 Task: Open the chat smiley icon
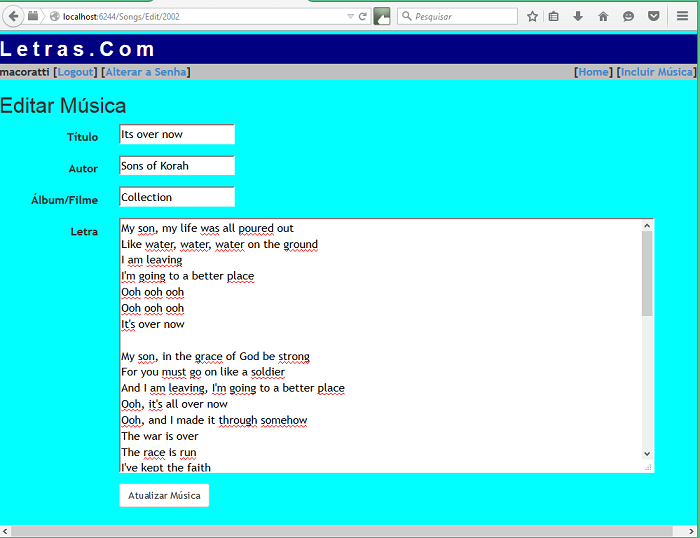pos(628,17)
